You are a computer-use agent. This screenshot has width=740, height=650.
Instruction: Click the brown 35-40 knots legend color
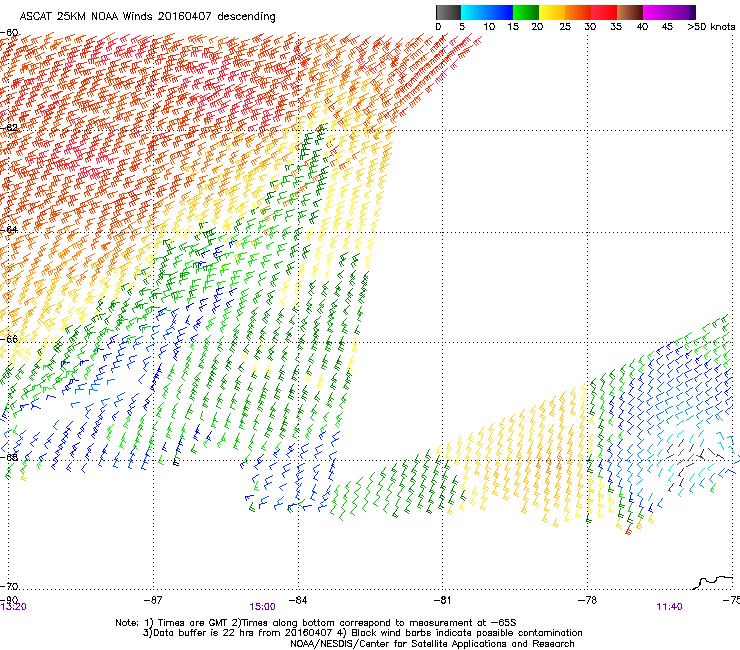630,12
